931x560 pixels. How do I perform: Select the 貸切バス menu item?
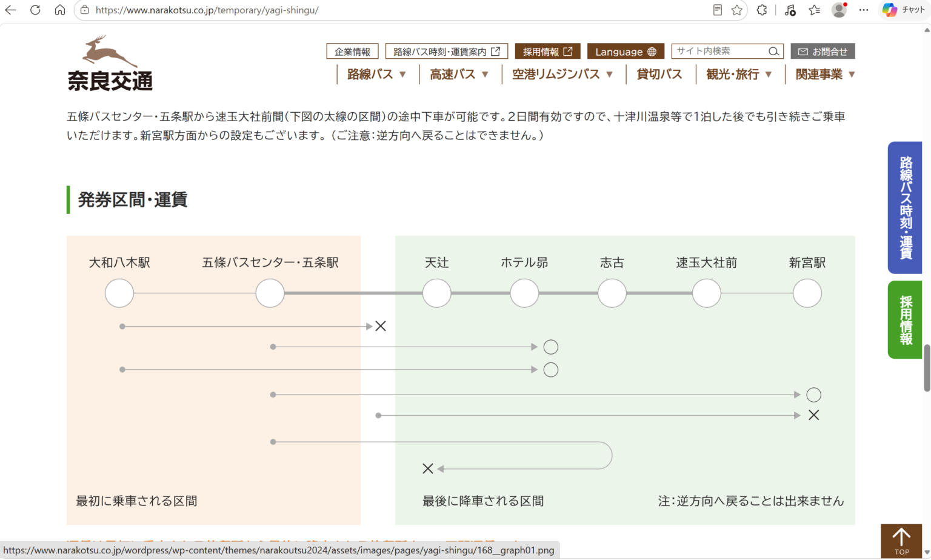(659, 75)
